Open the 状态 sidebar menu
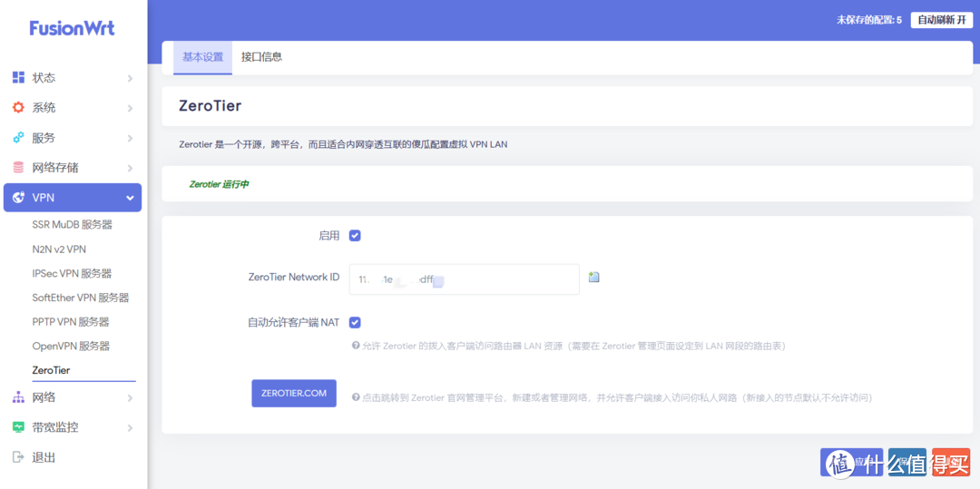980x489 pixels. 73,78
